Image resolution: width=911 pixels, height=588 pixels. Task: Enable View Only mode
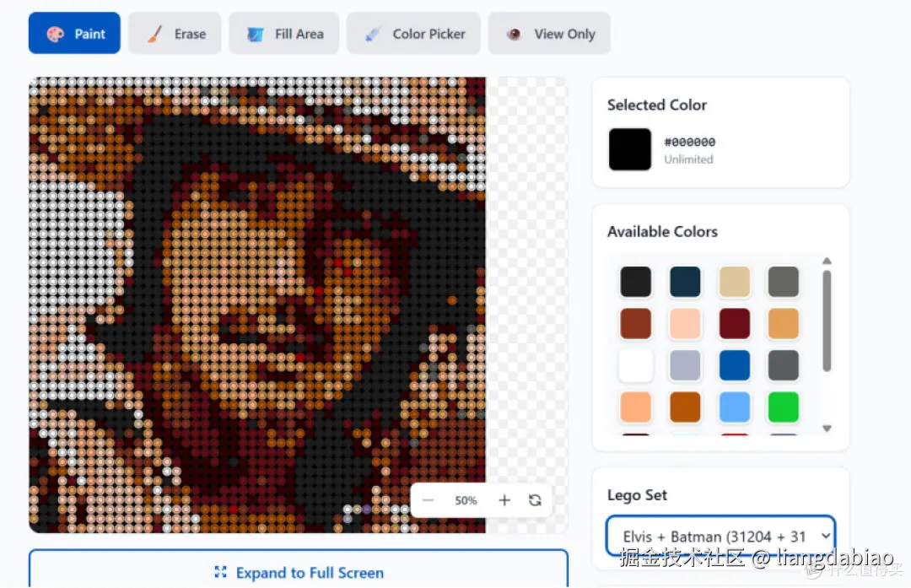549,34
